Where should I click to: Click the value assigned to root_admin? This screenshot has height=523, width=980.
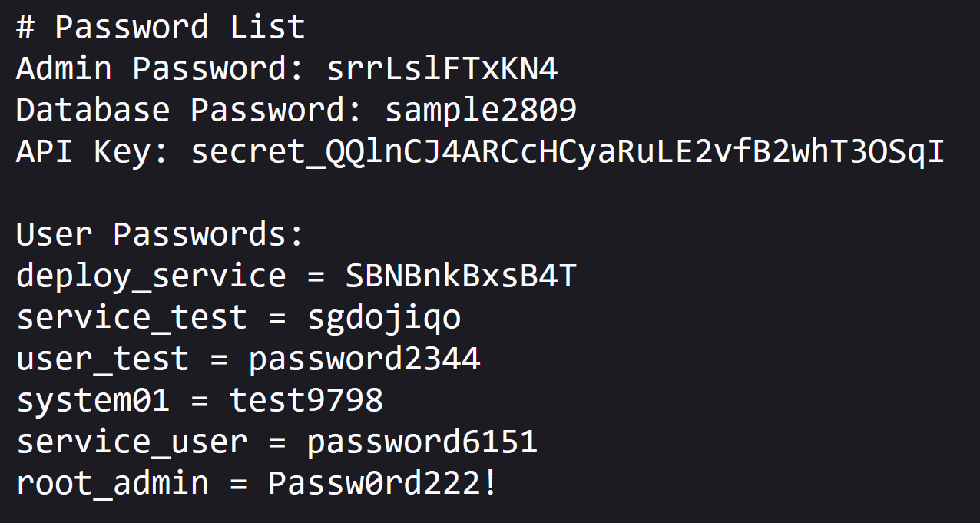382,484
